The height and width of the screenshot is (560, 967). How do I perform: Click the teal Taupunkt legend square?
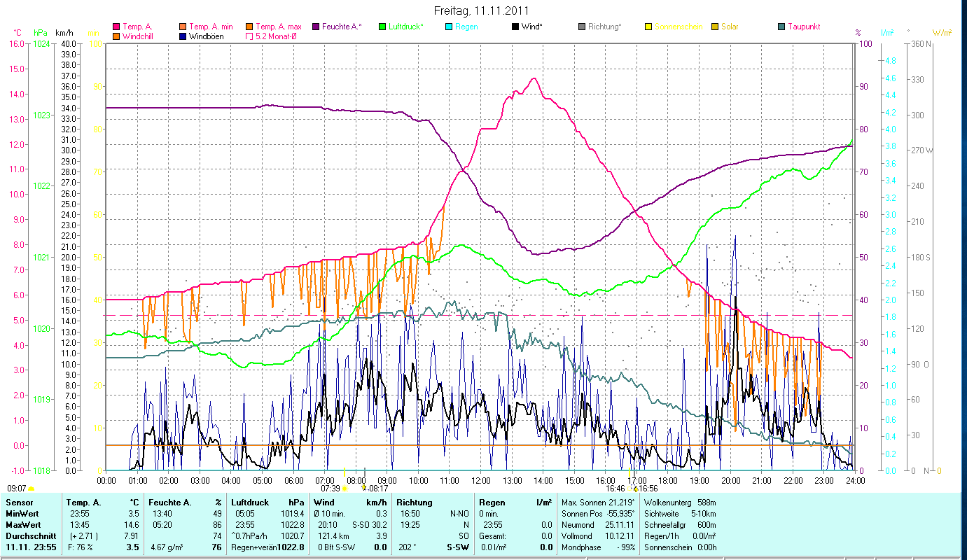coord(781,27)
